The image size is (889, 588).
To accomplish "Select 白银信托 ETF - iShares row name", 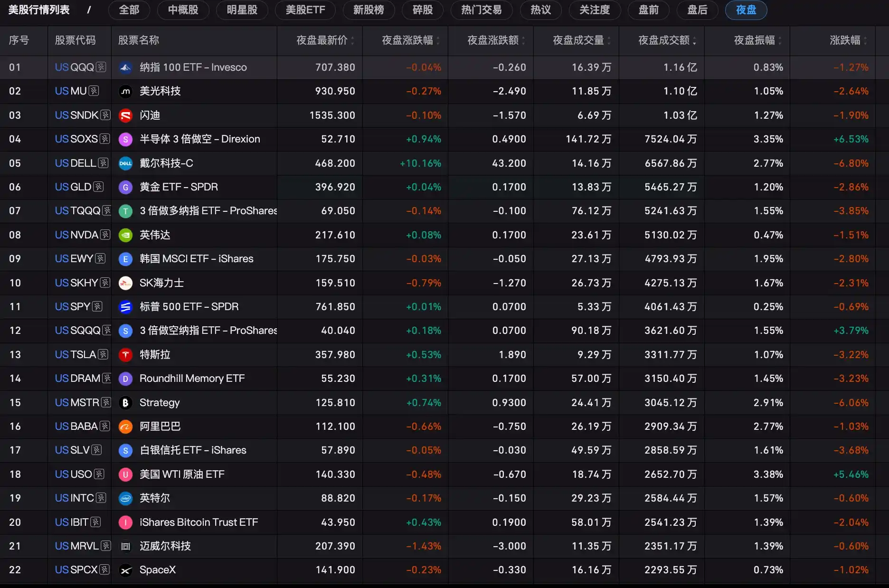I will pyautogui.click(x=193, y=450).
